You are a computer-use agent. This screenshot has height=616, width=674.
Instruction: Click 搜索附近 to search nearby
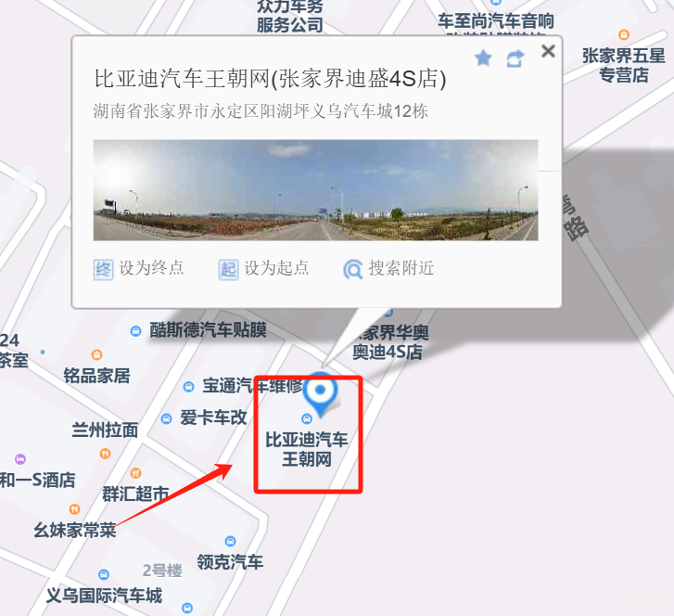(401, 268)
